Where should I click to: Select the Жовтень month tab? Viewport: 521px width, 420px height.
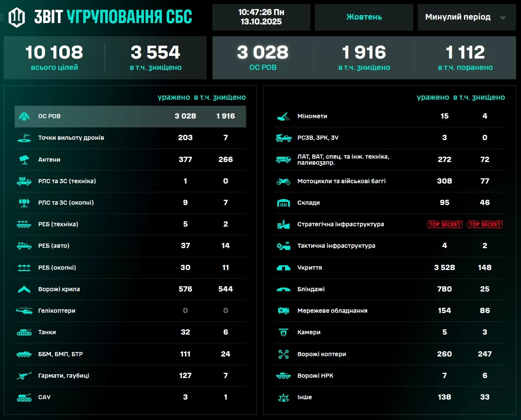[364, 17]
